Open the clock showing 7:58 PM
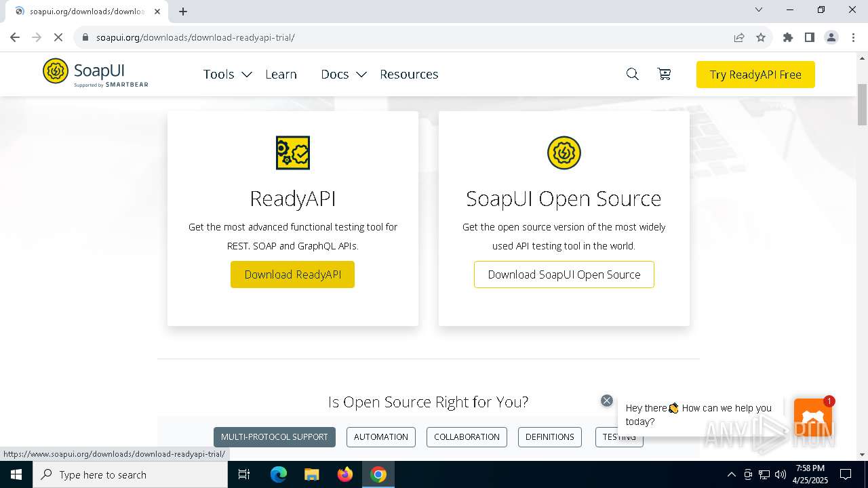This screenshot has height=488, width=868. (810, 474)
